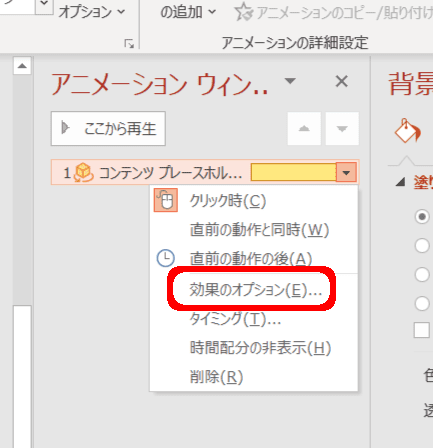This screenshot has width=433, height=448.
Task: Open dropdown arrow on コンテンツ プレースホル item
Action: pyautogui.click(x=346, y=173)
